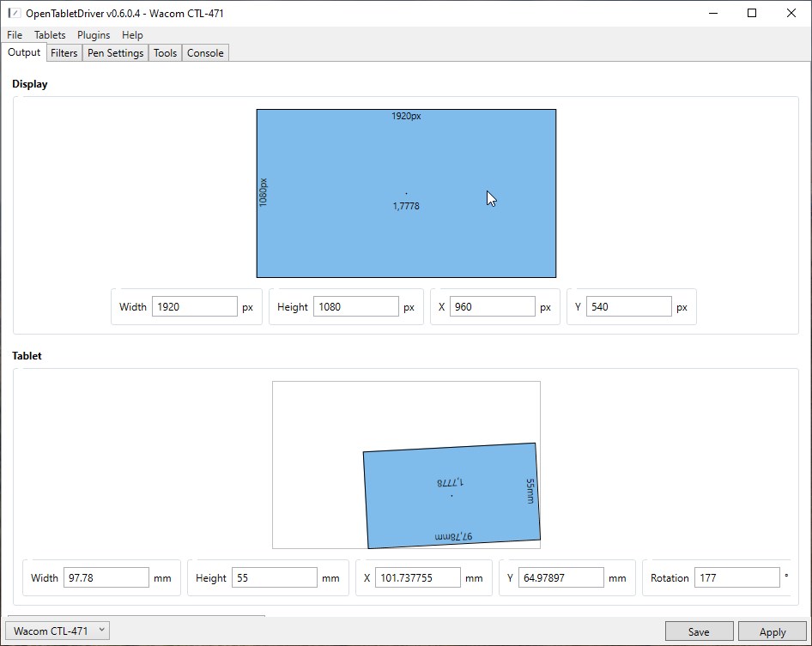Click the OpenTabletDriver app icon in title bar
The width and height of the screenshot is (812, 646).
(14, 13)
